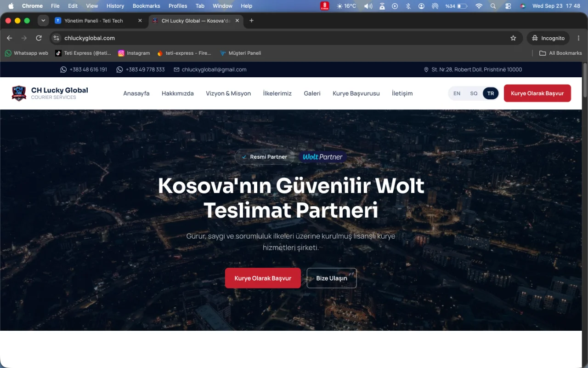Screen dimensions: 588x368
Task: Switch to the Yönetim Paneli · Teti Tech tab
Action: [98, 21]
